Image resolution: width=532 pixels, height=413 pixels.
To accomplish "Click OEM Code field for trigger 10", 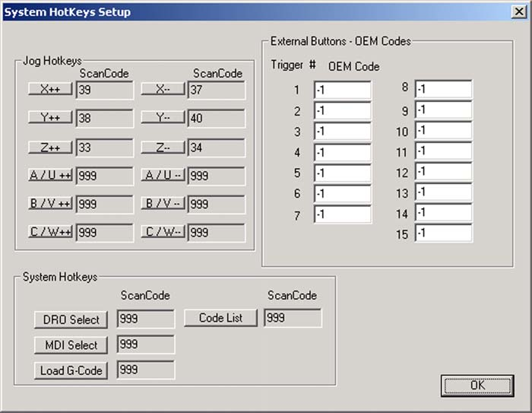I will click(x=443, y=130).
